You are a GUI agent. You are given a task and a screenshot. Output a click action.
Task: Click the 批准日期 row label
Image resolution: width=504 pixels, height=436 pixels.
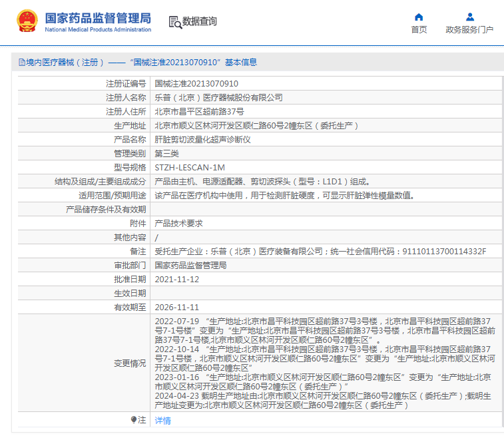point(130,279)
